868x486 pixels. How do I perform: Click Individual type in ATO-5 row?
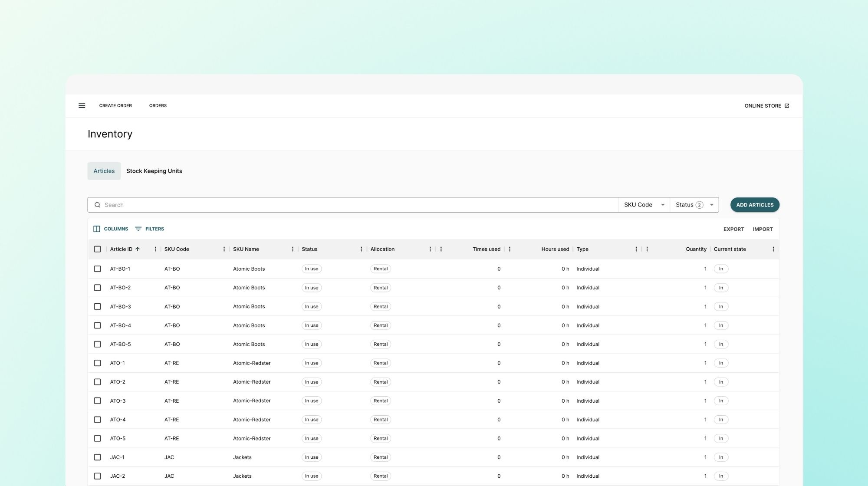(588, 438)
